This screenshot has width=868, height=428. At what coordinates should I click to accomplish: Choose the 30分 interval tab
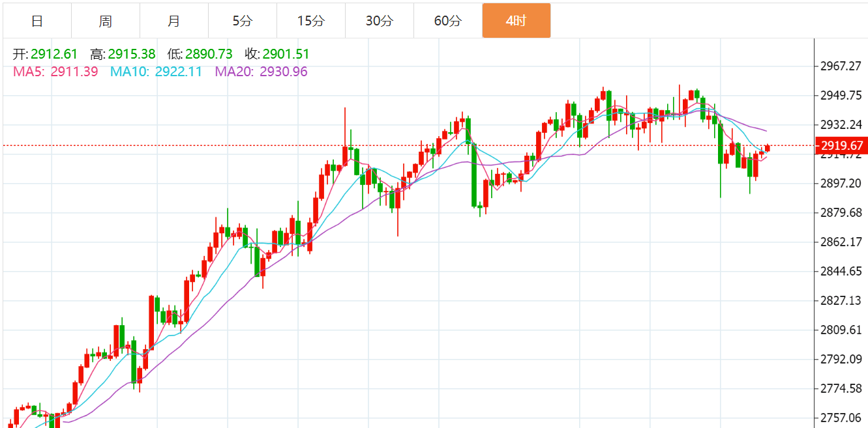(379, 21)
